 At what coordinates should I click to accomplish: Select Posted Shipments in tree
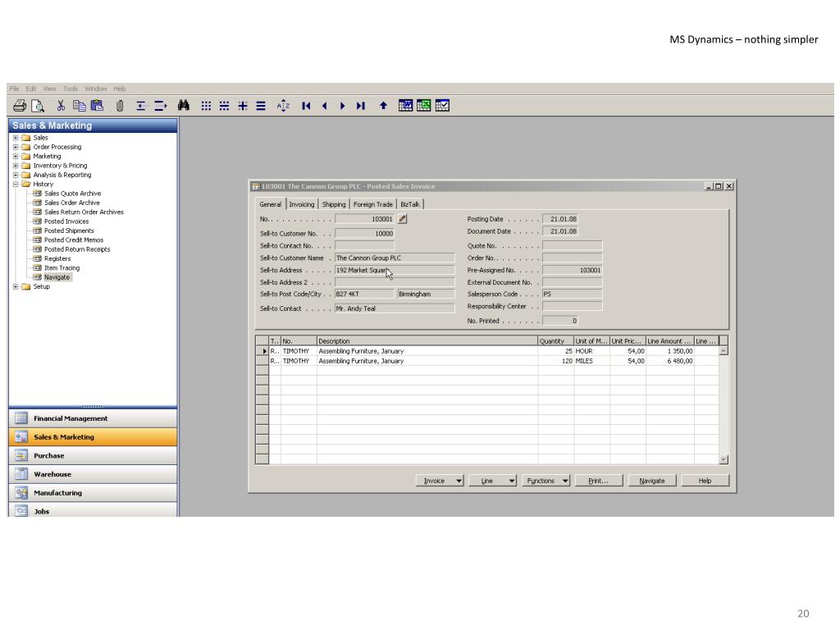coord(69,231)
